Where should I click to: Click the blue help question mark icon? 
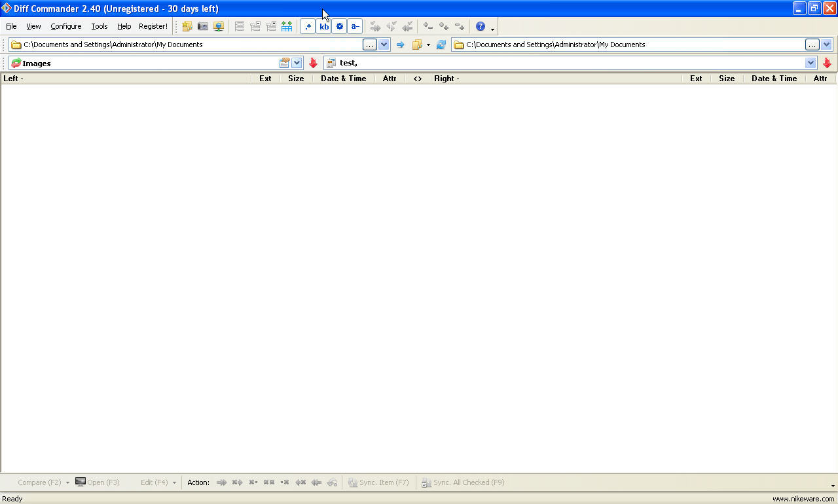click(x=481, y=26)
